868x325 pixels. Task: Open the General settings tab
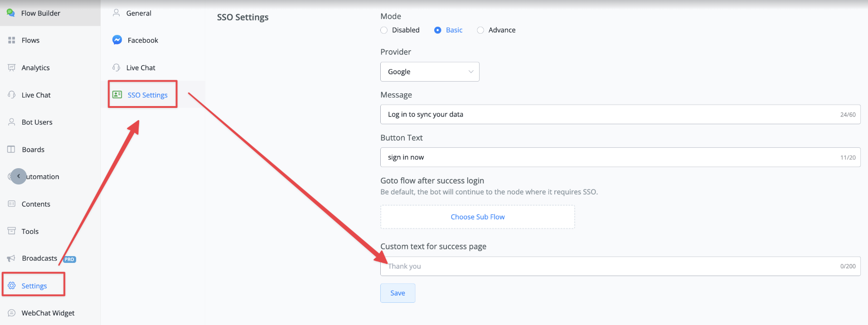click(x=139, y=13)
